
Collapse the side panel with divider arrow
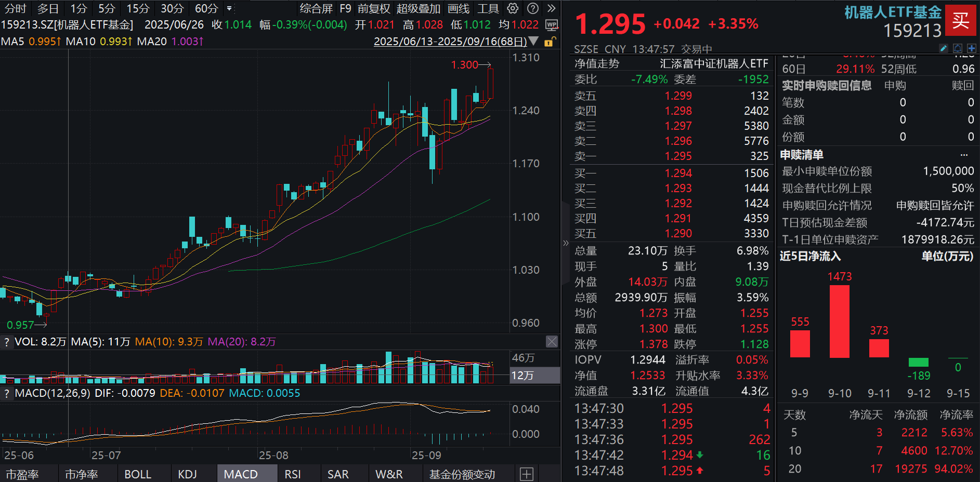(566, 243)
